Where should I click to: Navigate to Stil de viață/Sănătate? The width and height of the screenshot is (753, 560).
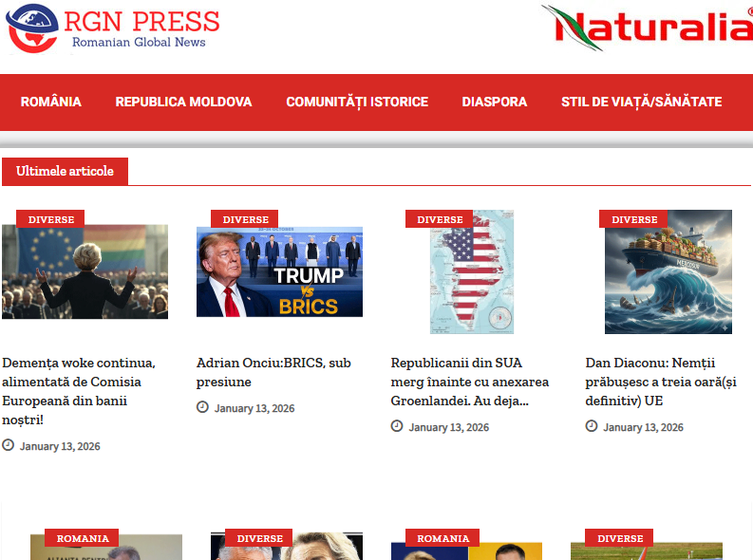(x=641, y=102)
